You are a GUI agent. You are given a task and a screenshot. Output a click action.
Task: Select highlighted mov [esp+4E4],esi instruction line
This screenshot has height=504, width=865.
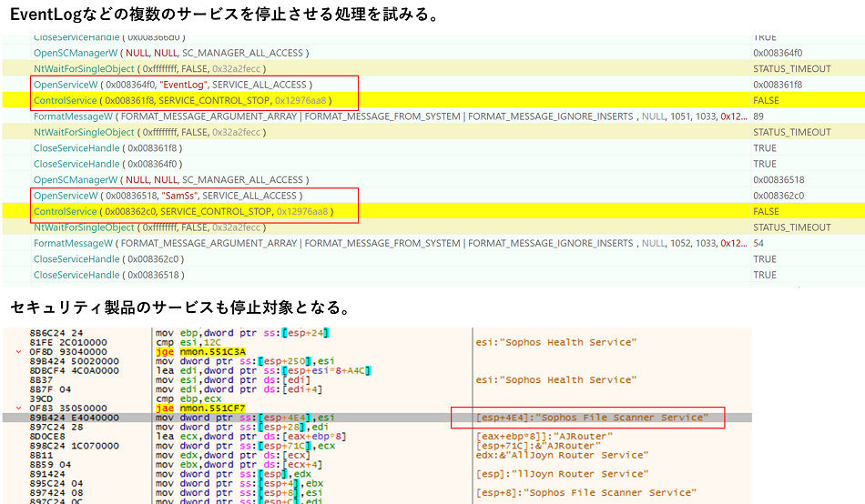[x=245, y=418]
